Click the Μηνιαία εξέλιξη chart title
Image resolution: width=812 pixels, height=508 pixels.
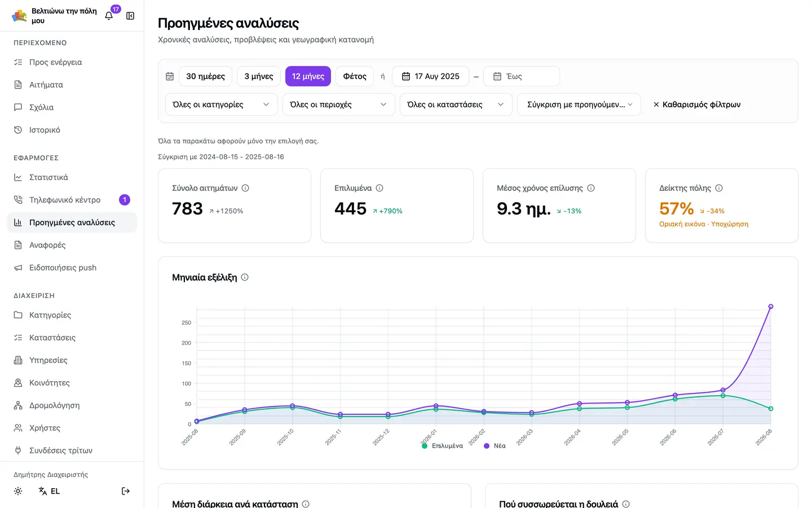point(204,277)
